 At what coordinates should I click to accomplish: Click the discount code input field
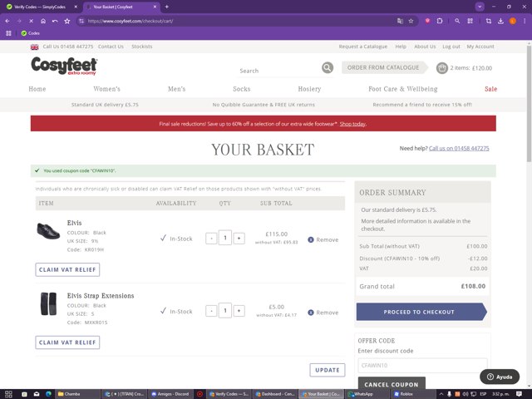pos(422,366)
